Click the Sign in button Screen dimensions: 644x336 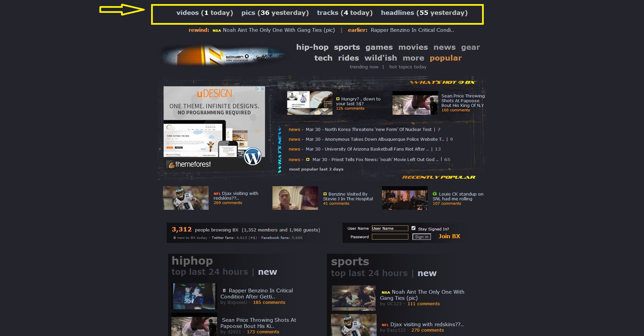point(422,237)
